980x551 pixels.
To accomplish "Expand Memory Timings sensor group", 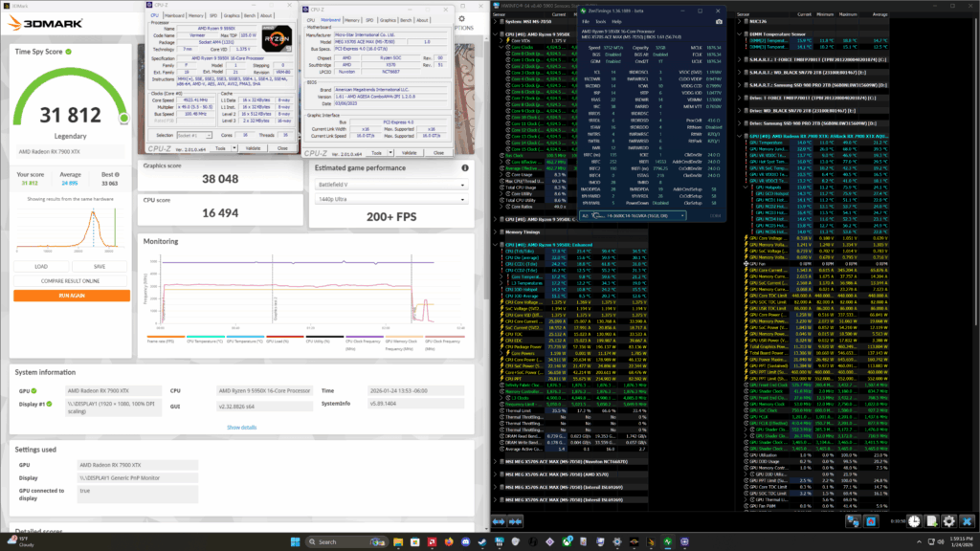I will 496,231.
